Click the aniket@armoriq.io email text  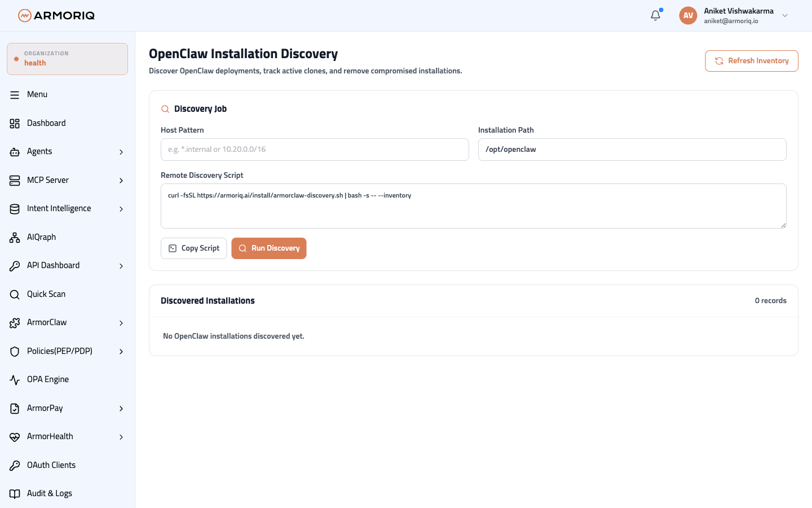coord(731,21)
